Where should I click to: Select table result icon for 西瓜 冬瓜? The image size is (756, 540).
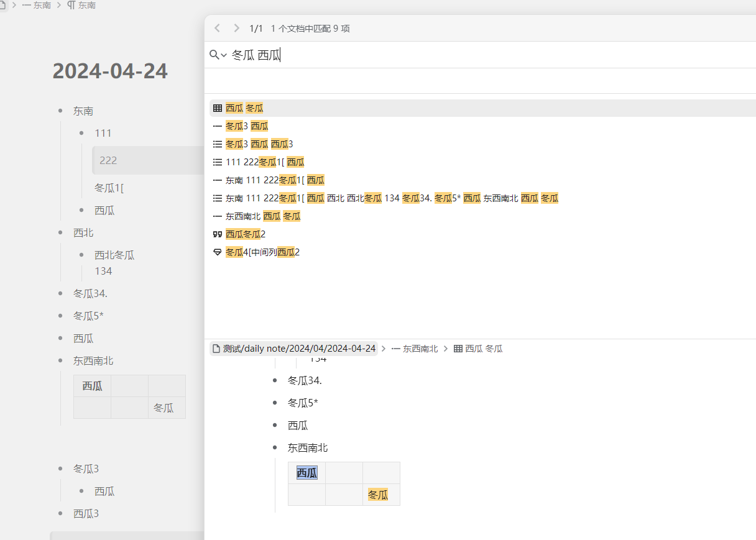coord(217,108)
